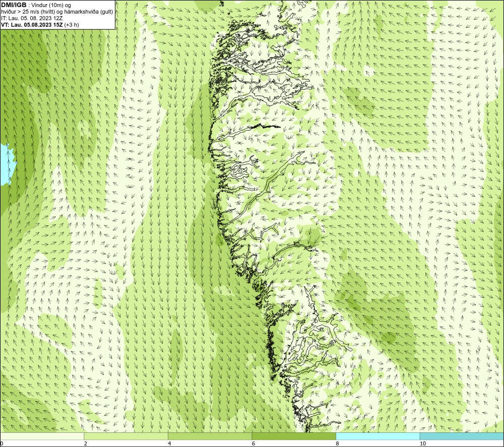This screenshot has height=447, width=504.
Task: Select the dark green 6–8 m/s color bar segment
Action: point(294,436)
